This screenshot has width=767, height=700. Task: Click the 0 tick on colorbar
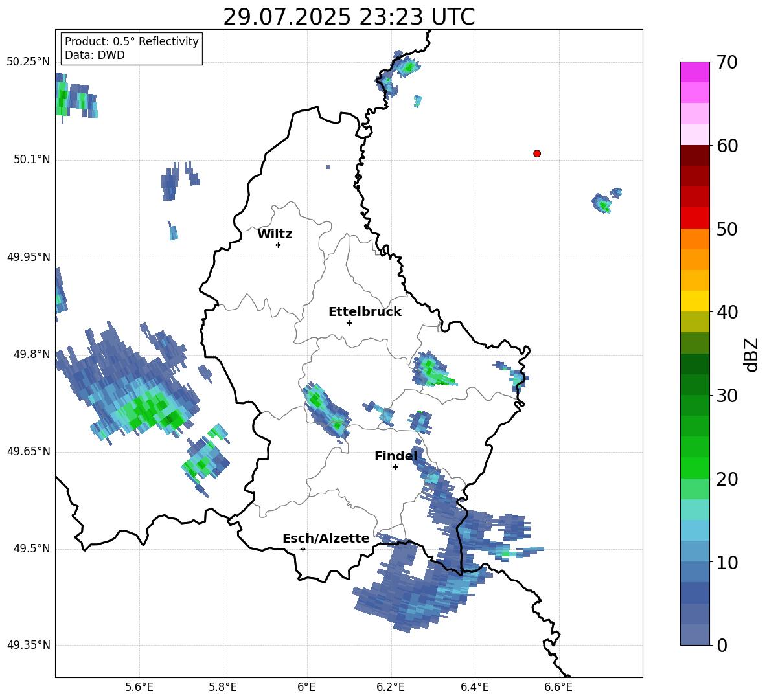[x=722, y=645]
